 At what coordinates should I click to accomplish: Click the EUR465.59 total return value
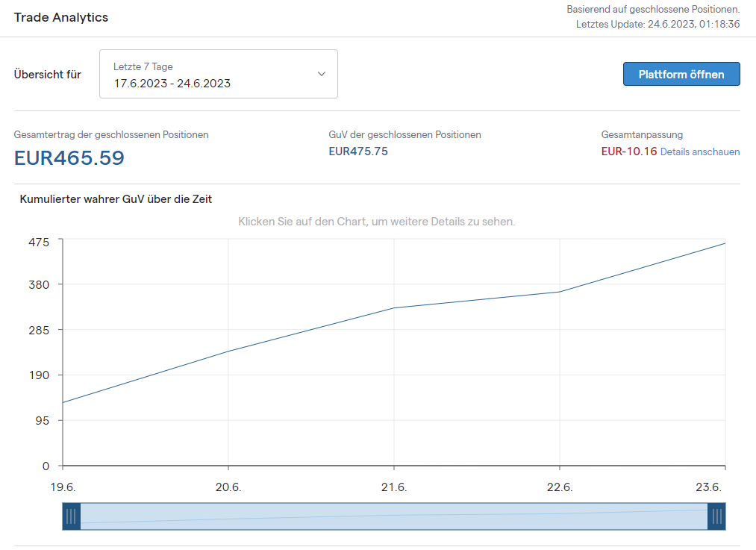69,158
